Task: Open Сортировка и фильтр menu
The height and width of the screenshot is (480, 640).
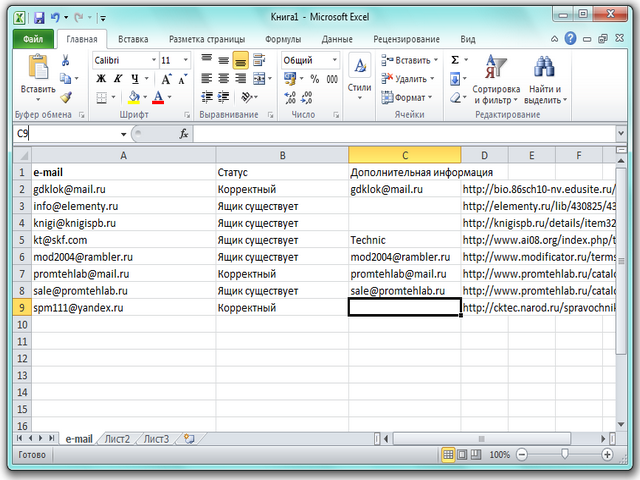Action: coord(496,79)
